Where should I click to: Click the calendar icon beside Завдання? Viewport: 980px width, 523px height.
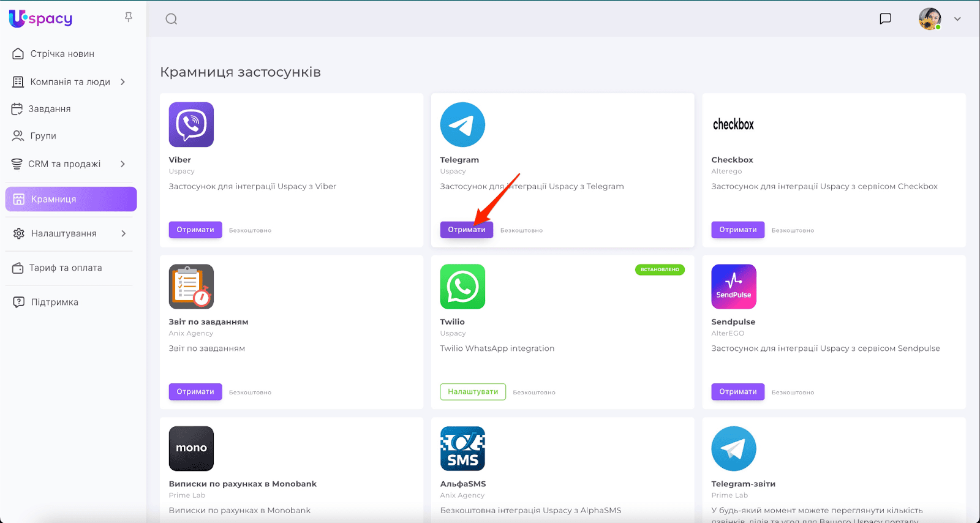17,109
